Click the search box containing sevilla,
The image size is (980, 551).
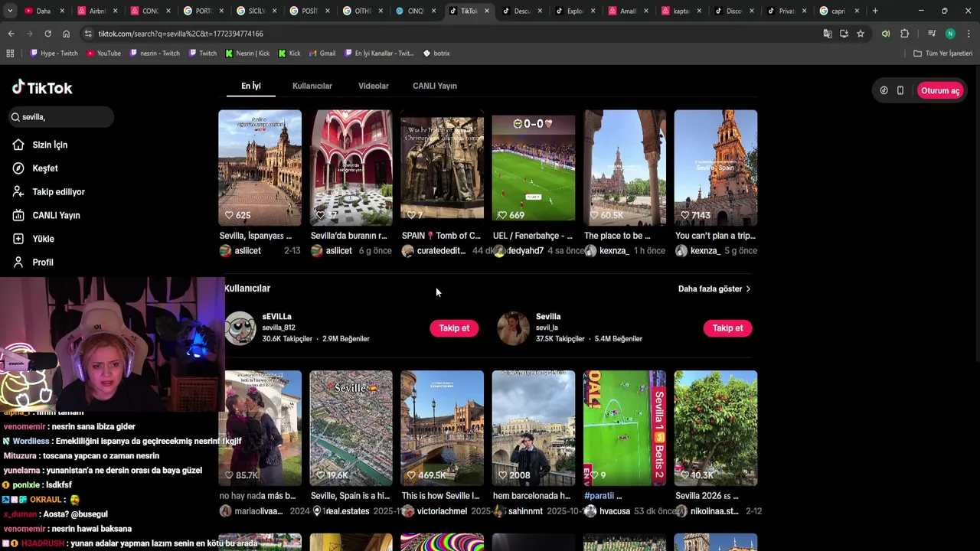point(61,117)
